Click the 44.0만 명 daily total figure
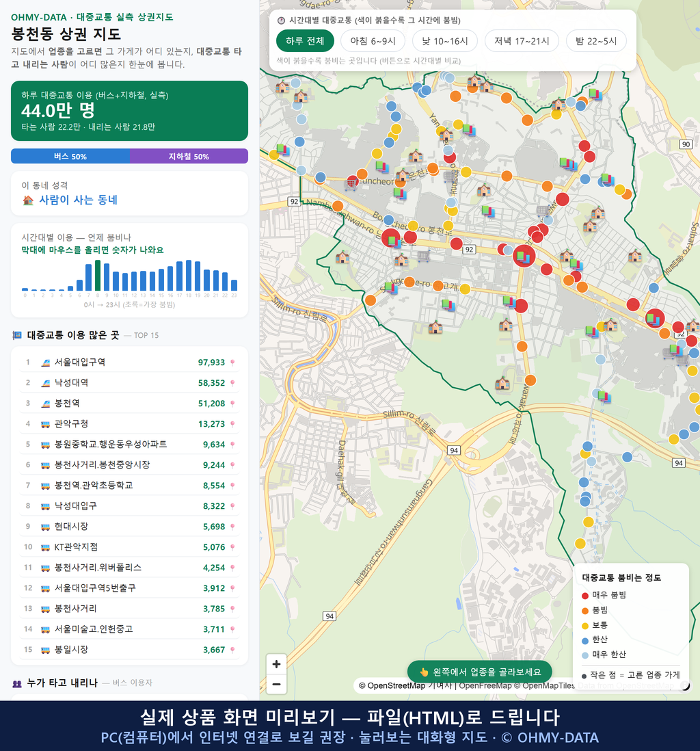Screen dimensions: 700x751 [58, 111]
